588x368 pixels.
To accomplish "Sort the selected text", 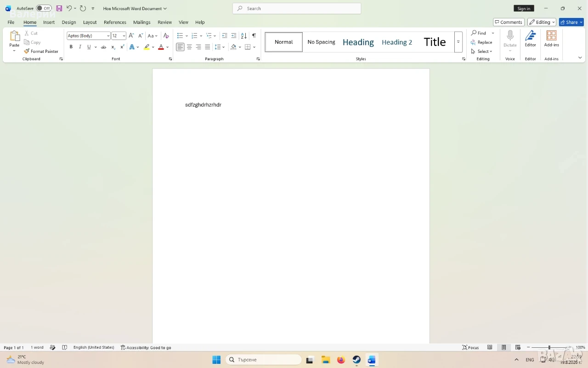I will (243, 36).
